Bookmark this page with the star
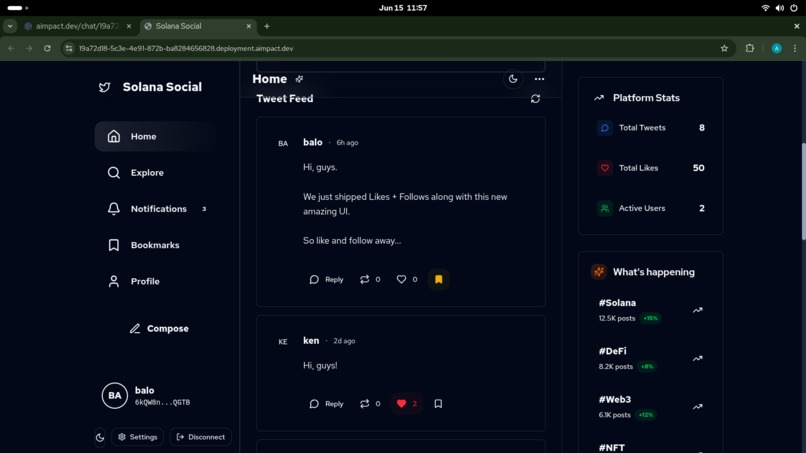 pyautogui.click(x=724, y=48)
